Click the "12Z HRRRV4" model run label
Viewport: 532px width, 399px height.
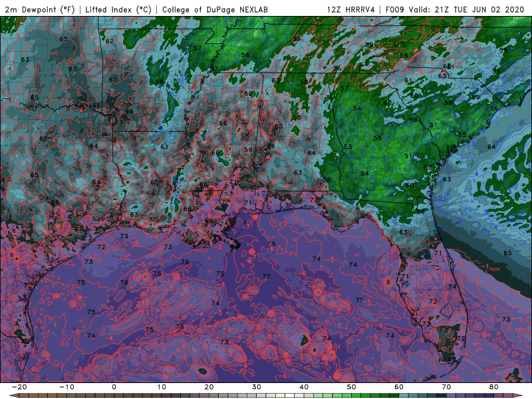coord(351,9)
